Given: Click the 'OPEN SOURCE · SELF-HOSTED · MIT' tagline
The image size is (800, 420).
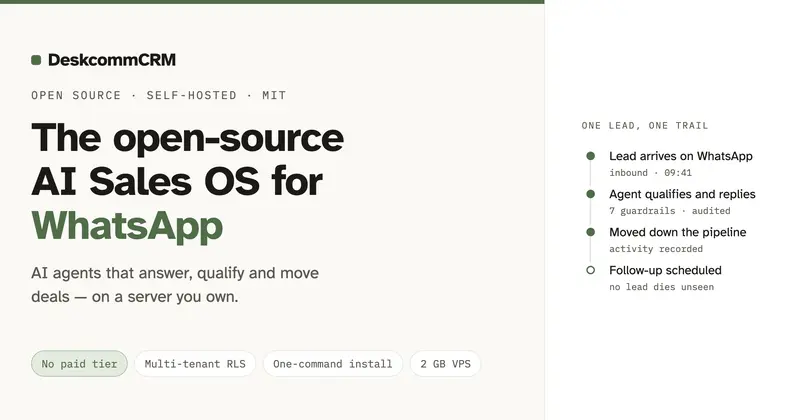Looking at the screenshot, I should (159, 95).
